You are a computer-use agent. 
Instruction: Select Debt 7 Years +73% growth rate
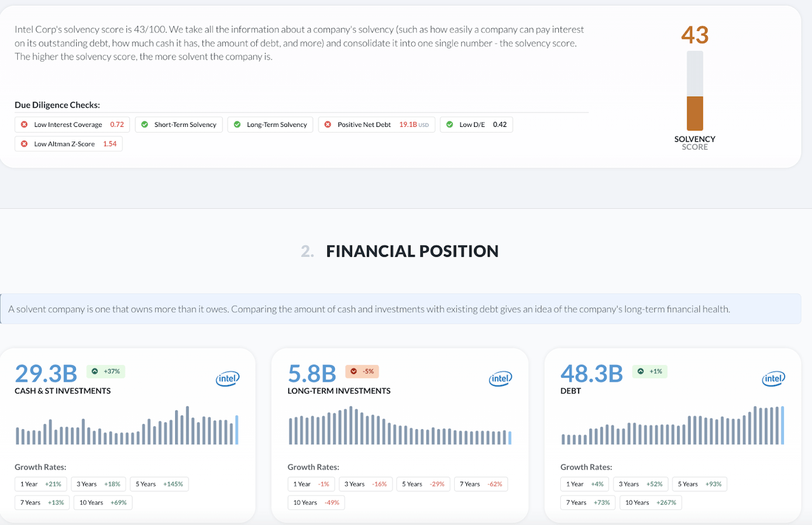(587, 502)
